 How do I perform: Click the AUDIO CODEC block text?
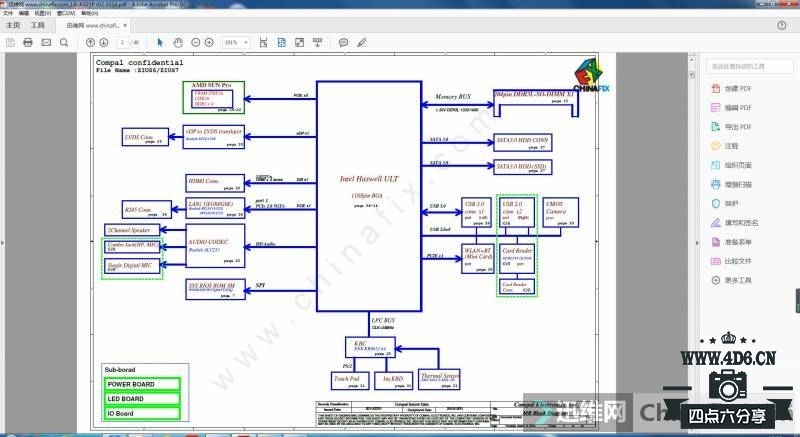(208, 242)
